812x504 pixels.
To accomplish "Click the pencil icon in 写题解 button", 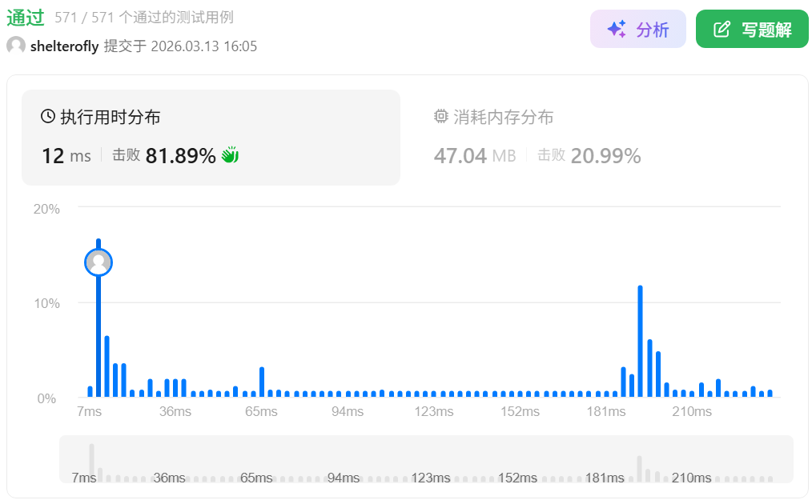I will 722,30.
